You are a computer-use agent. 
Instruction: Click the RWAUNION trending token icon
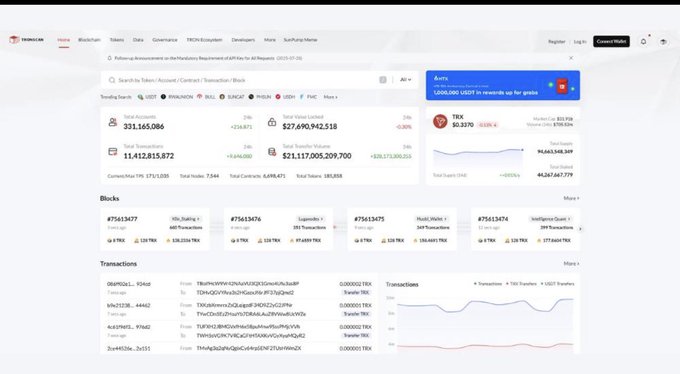point(163,97)
